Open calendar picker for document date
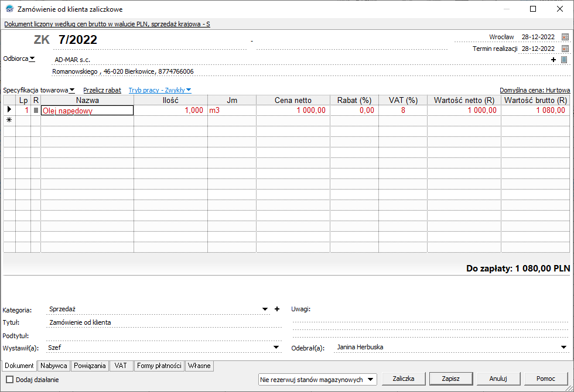 [x=565, y=37]
